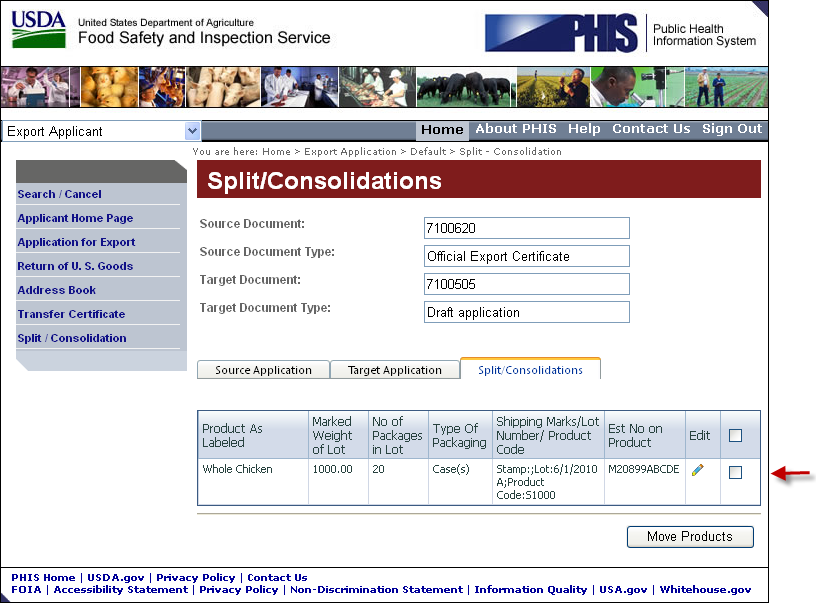Viewport: 816px width, 603px height.
Task: Open Contact Us in the footer
Action: (277, 578)
